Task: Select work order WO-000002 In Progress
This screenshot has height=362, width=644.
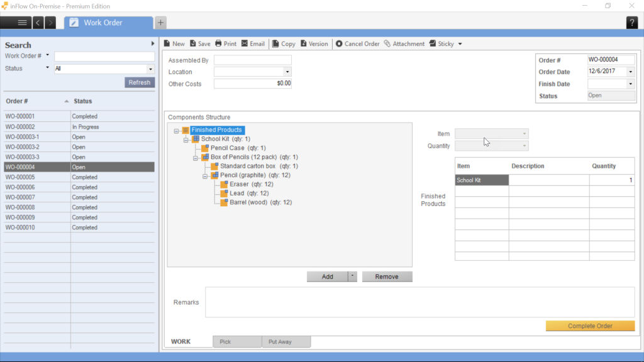Action: pos(79,127)
